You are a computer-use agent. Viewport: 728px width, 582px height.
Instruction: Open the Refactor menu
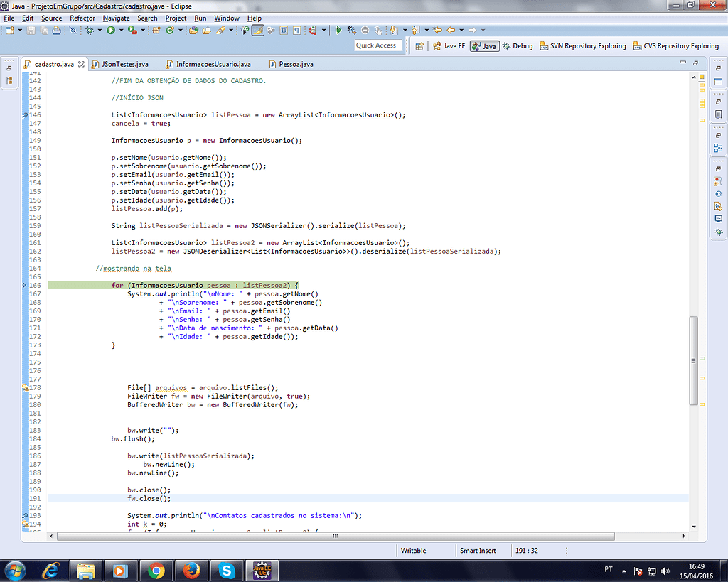coord(82,18)
